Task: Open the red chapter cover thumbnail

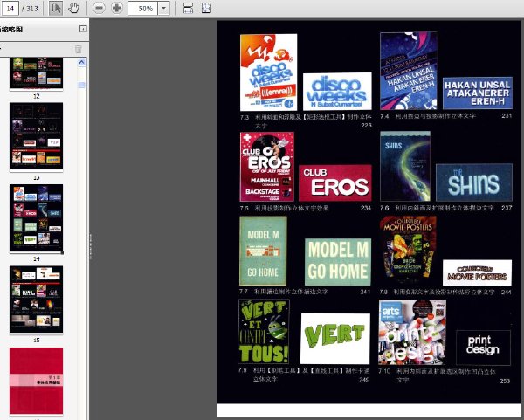Action: pyautogui.click(x=36, y=381)
